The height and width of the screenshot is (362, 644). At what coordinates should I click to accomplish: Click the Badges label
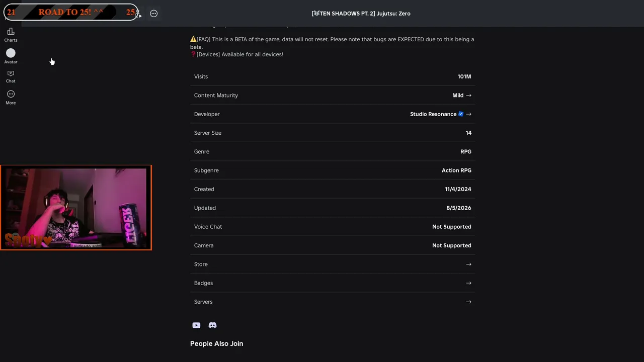pyautogui.click(x=203, y=283)
